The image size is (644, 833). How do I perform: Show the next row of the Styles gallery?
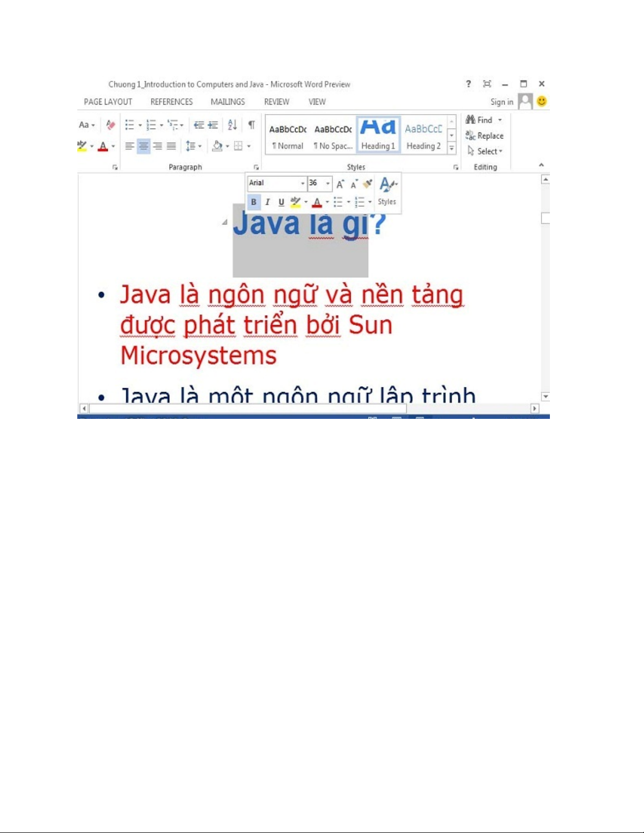(x=452, y=136)
